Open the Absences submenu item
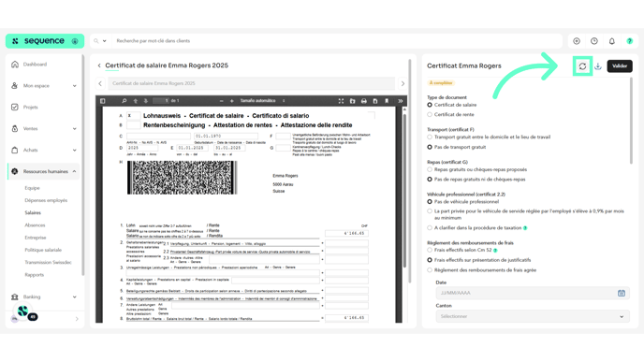644x362 pixels. tap(35, 224)
